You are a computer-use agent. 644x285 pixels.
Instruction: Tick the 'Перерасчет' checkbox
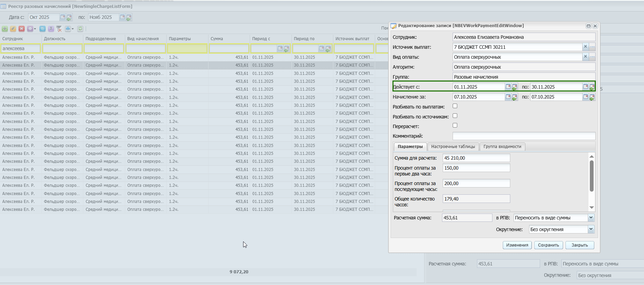pyautogui.click(x=455, y=125)
